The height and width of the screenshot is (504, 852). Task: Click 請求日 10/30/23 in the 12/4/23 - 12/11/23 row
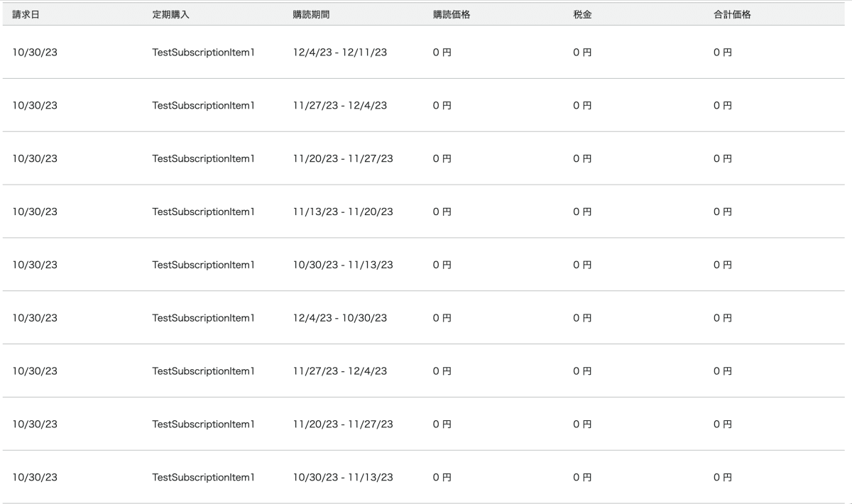[x=35, y=53]
